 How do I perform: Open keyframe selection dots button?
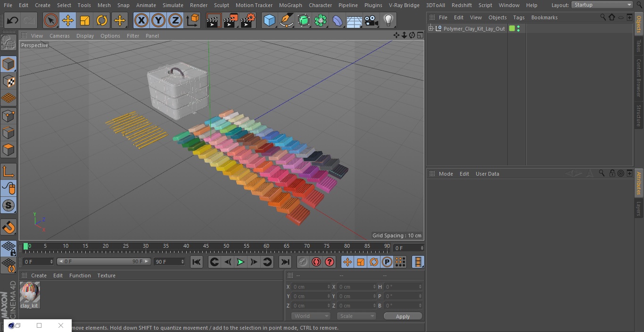pyautogui.click(x=400, y=262)
